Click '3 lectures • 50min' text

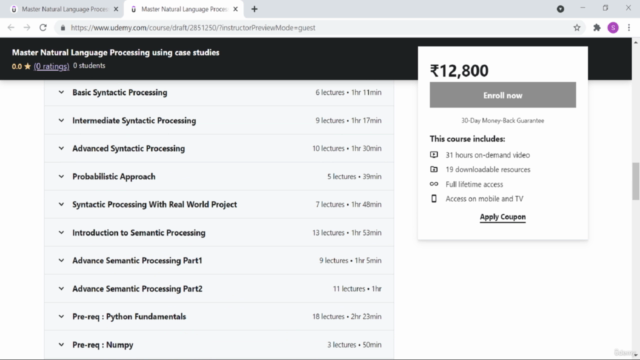point(354,345)
